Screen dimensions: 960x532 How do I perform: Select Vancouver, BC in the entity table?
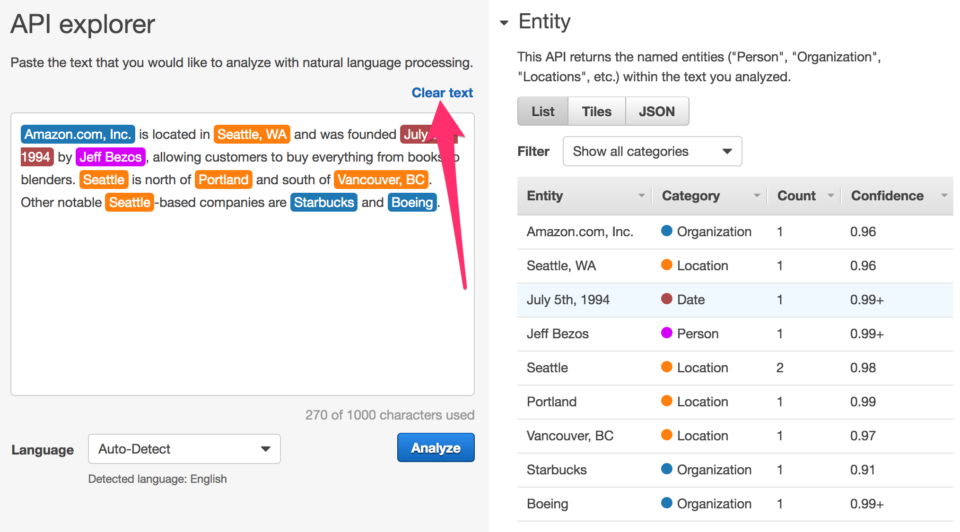(570, 436)
